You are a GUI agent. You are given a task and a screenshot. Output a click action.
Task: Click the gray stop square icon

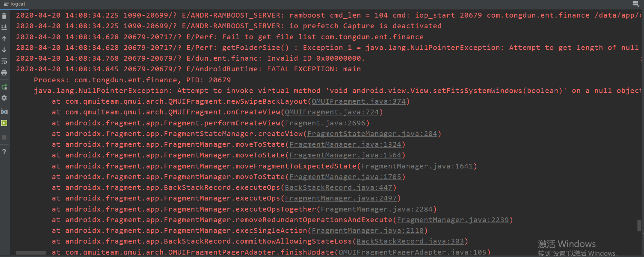(x=4, y=137)
